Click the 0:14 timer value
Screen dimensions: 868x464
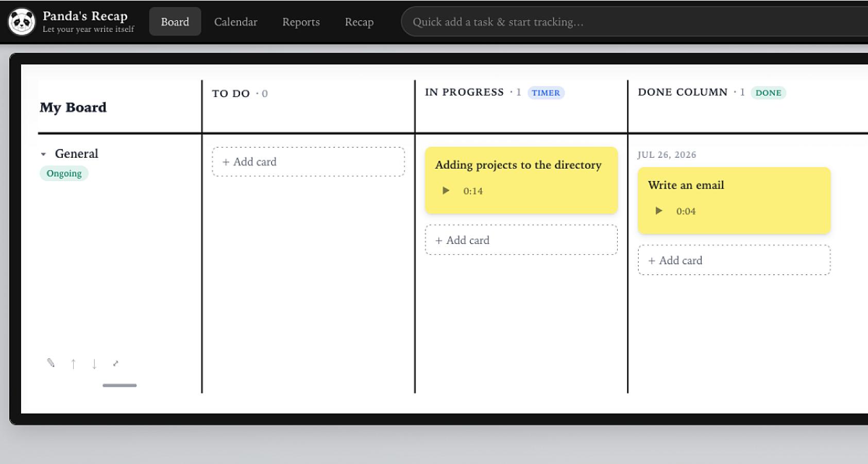point(473,191)
